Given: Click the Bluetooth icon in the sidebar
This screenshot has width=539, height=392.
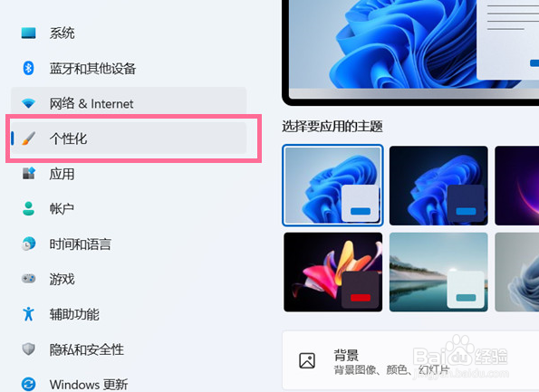Looking at the screenshot, I should tap(28, 68).
